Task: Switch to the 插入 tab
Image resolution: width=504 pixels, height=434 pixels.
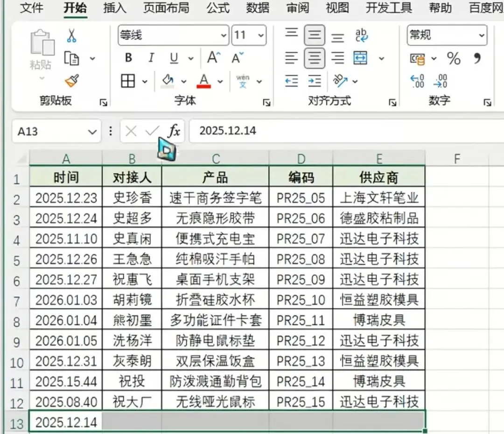Action: pos(115,8)
